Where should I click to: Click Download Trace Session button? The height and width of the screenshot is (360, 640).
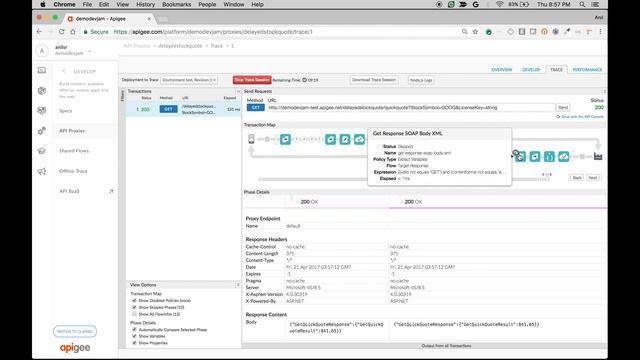coord(374,80)
